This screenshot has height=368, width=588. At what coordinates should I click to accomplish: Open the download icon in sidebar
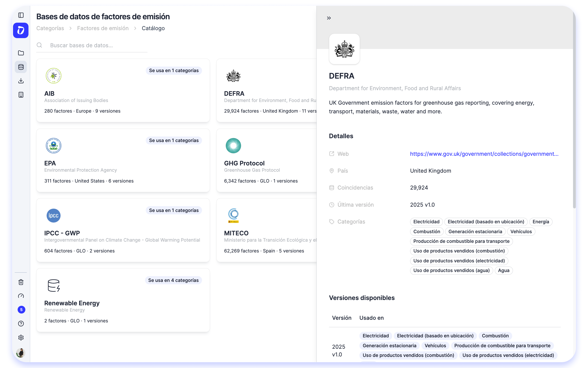point(21,81)
